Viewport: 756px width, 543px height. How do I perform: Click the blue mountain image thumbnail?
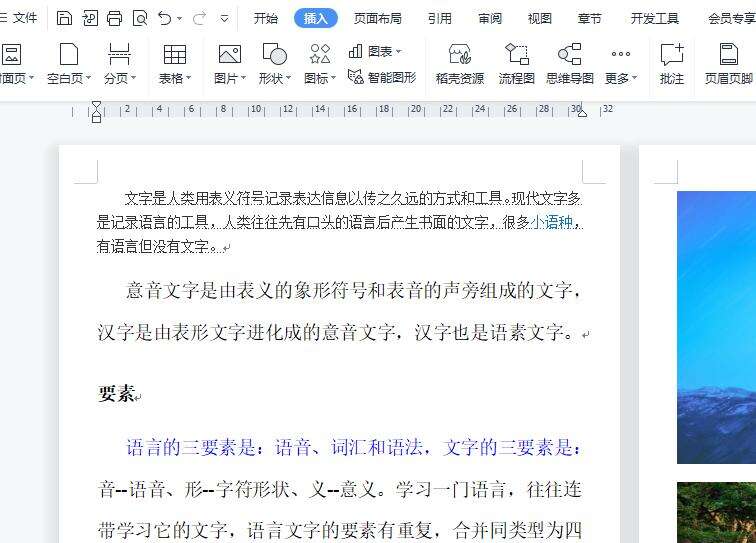click(x=716, y=327)
